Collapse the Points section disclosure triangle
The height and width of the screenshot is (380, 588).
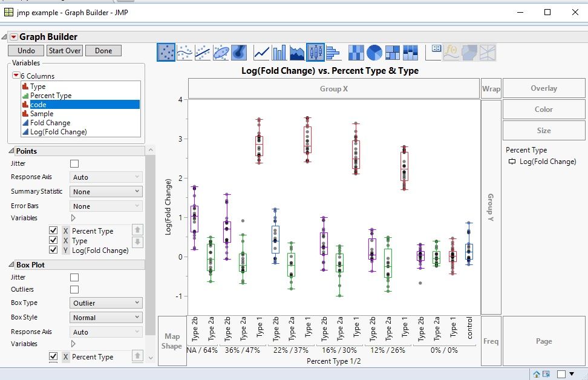click(11, 151)
